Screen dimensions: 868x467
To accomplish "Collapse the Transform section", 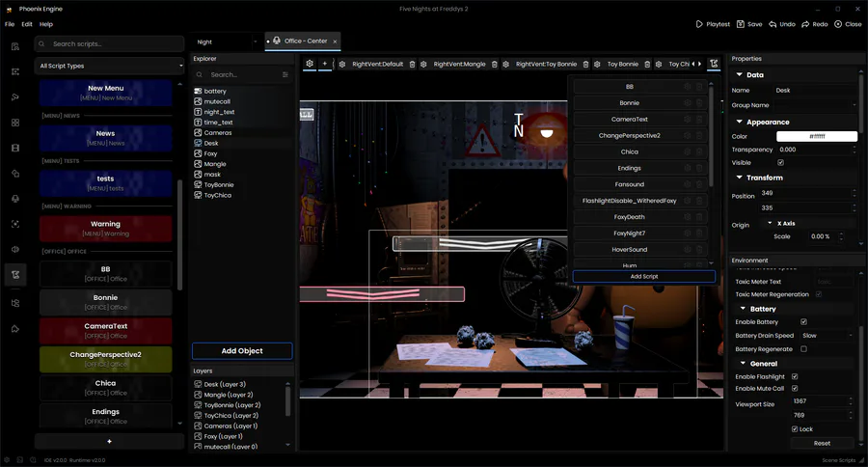I will 739,178.
